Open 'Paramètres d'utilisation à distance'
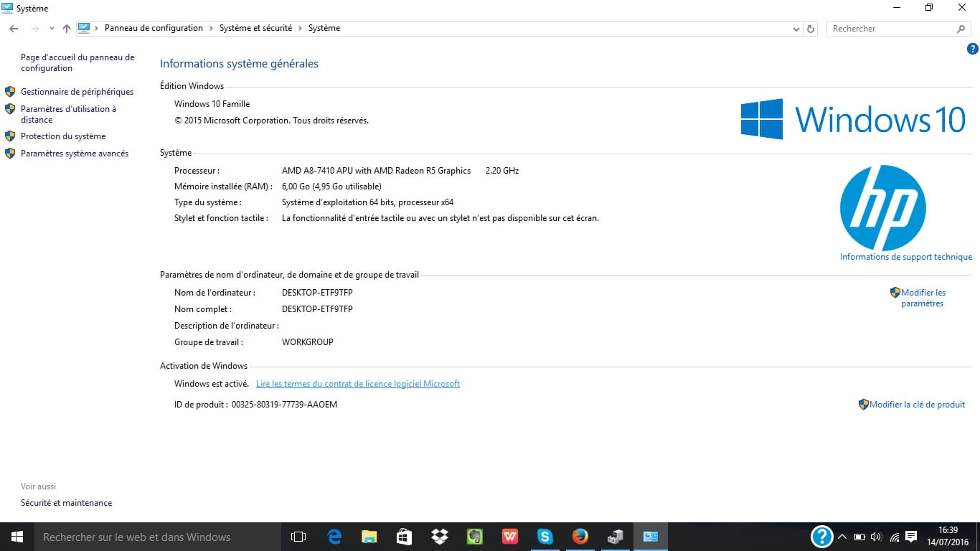980x551 pixels. pos(68,114)
